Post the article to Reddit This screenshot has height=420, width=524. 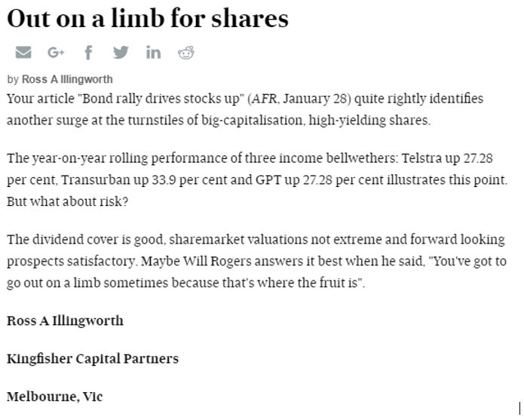185,53
